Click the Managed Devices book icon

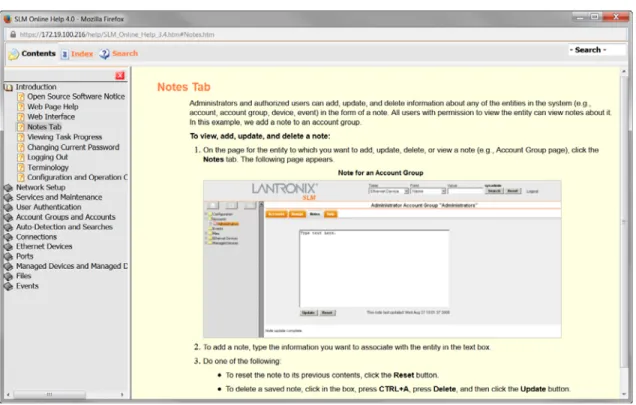click(x=9, y=267)
